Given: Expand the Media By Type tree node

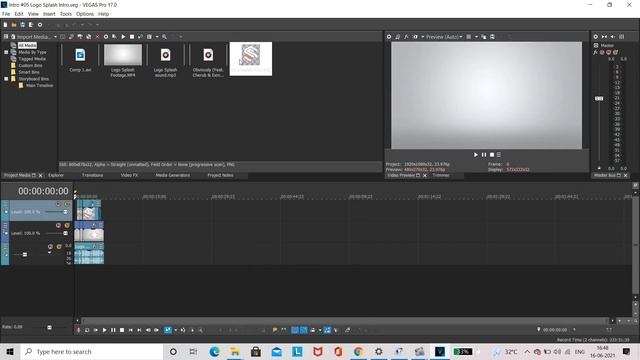Looking at the screenshot, I should tap(6, 52).
